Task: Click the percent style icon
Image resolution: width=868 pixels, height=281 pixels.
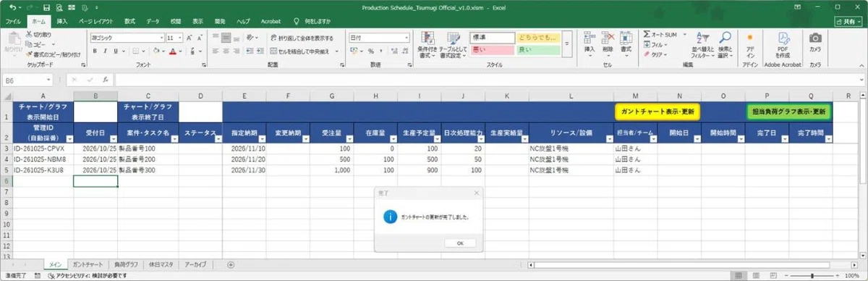Action: [370, 51]
